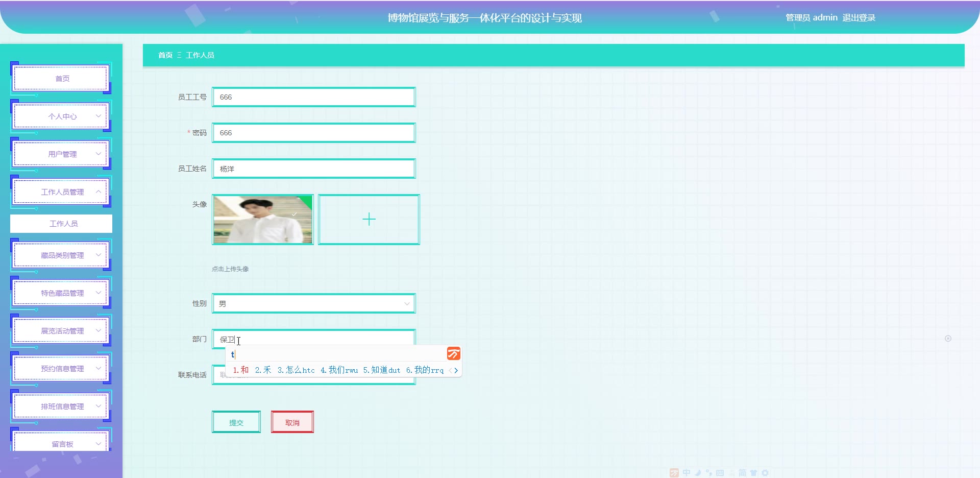This screenshot has width=980, height=478.
Task: Toggle punctuation mode icon in IME toolbar
Action: coord(709,473)
